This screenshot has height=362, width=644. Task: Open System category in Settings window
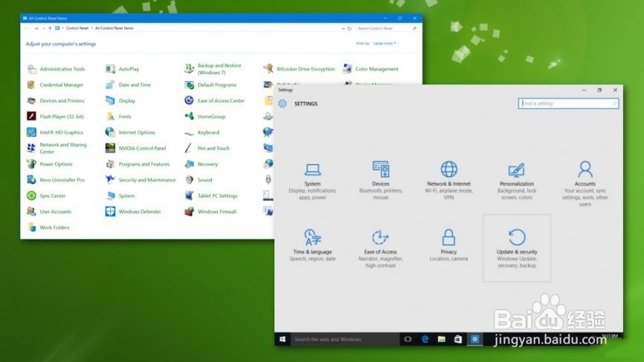point(312,180)
